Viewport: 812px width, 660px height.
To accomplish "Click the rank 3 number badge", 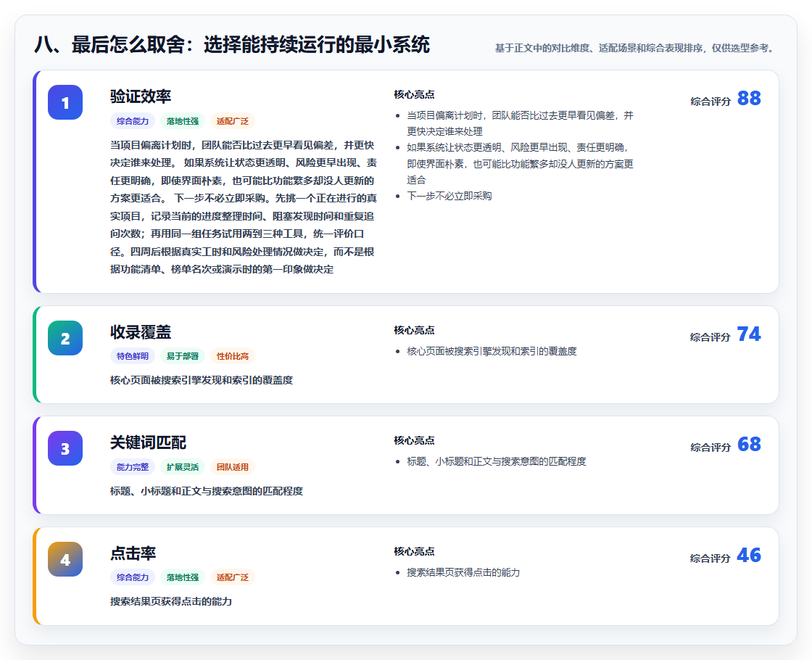I will [65, 448].
